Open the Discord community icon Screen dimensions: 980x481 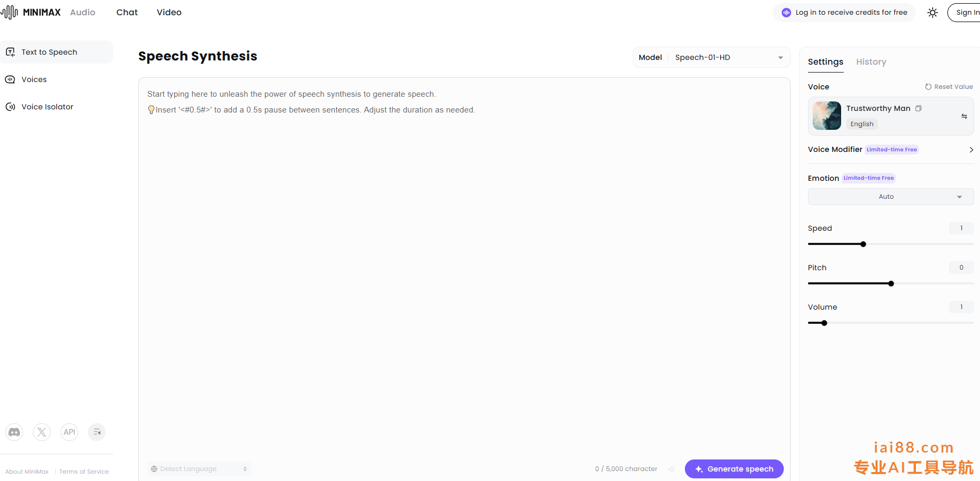[x=14, y=432]
